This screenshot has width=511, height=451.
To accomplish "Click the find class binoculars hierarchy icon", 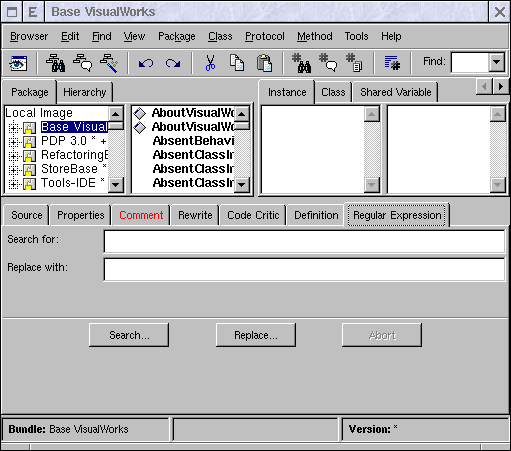I will 55,63.
